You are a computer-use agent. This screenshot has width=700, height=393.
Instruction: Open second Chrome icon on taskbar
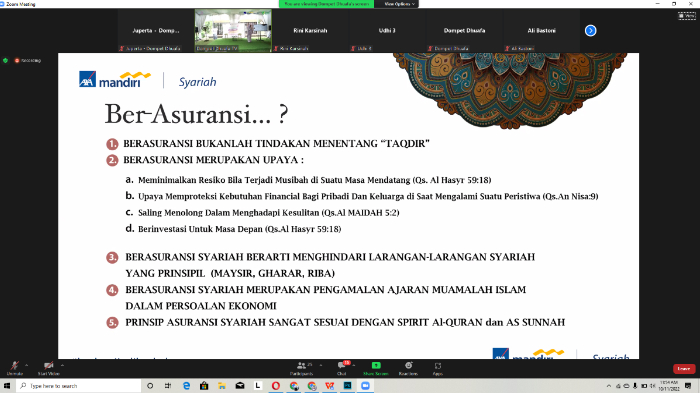[312, 385]
